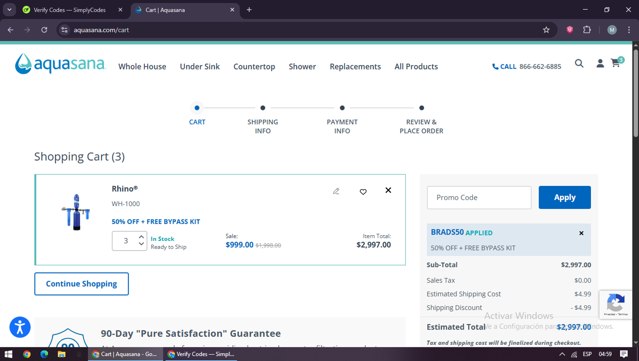The height and width of the screenshot is (361, 639).
Task: Click the Rhino quantity field
Action: tap(126, 241)
